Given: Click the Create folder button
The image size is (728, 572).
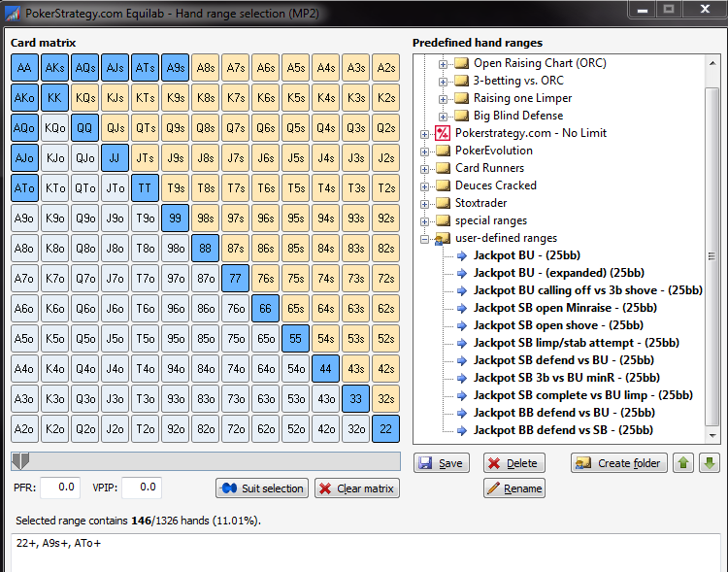Looking at the screenshot, I should click(x=619, y=463).
